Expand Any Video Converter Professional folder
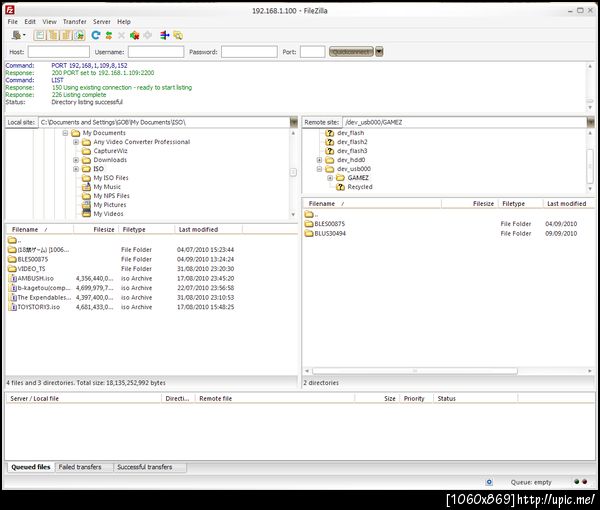Screen dimensions: 600x510 [x=76, y=142]
